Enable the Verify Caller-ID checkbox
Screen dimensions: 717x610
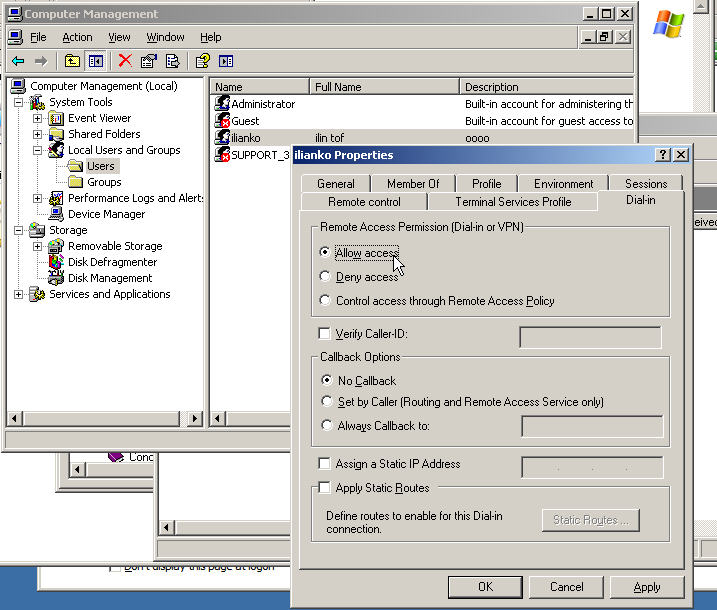(x=324, y=334)
